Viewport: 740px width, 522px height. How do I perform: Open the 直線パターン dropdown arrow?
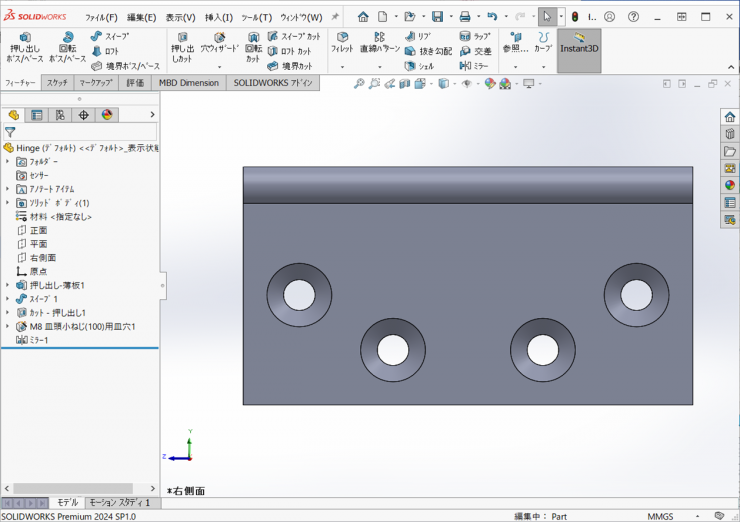pyautogui.click(x=380, y=67)
